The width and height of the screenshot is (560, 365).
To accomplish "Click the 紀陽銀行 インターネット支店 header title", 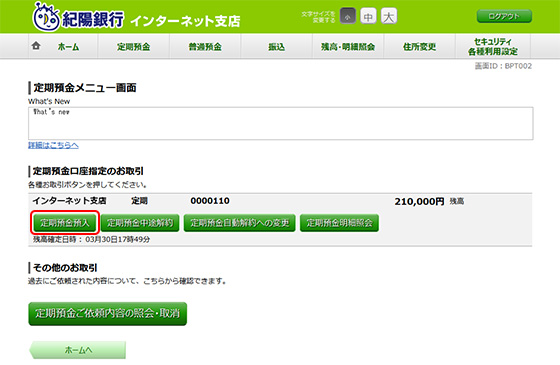I will [x=151, y=20].
